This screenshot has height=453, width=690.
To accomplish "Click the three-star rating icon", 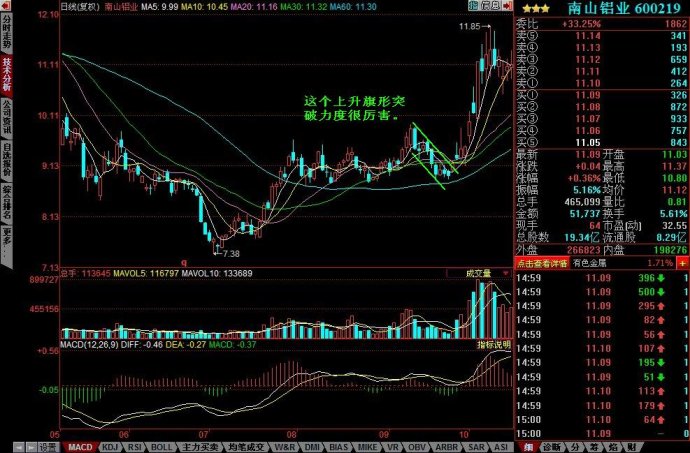I will pos(529,8).
